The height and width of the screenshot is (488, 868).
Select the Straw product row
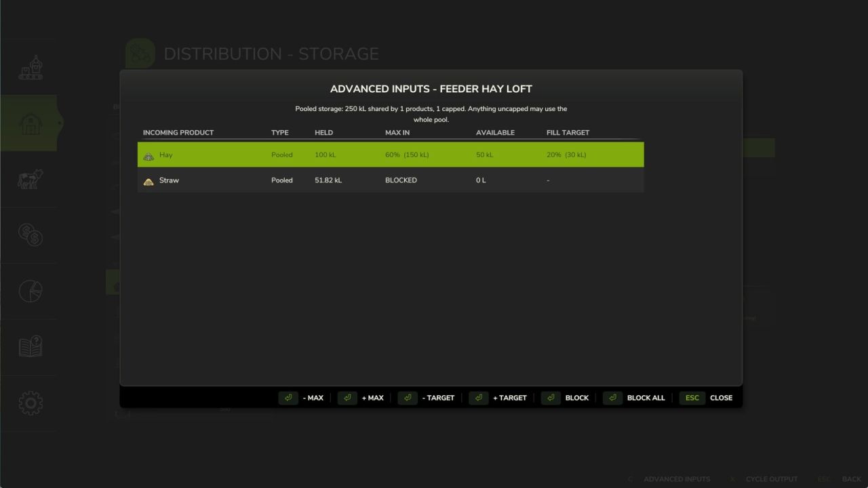coord(391,180)
